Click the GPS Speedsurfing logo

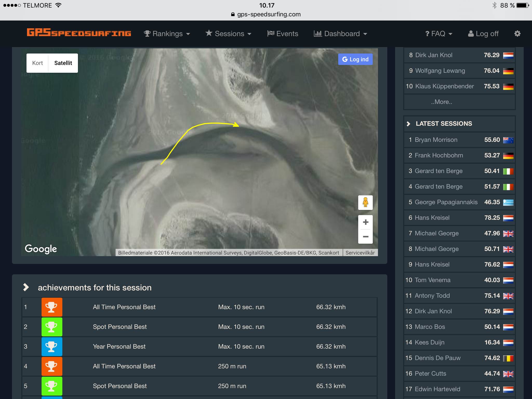tap(79, 33)
